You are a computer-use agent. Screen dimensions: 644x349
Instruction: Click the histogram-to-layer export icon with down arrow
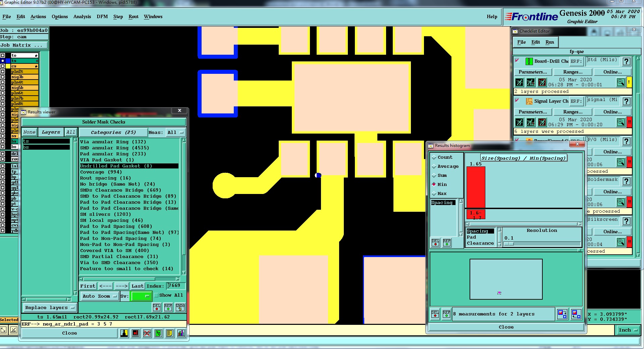[562, 314]
